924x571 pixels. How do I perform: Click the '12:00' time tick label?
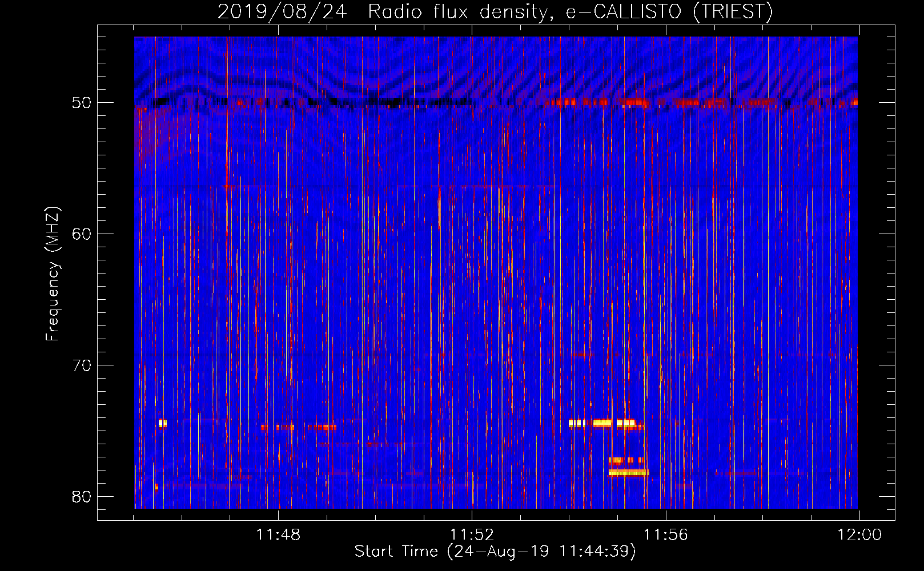[x=859, y=535]
